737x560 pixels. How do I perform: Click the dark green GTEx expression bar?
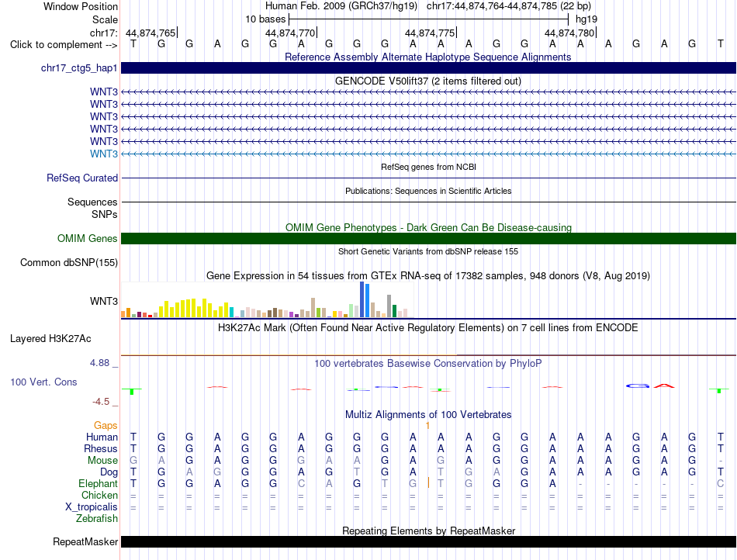tap(394, 312)
